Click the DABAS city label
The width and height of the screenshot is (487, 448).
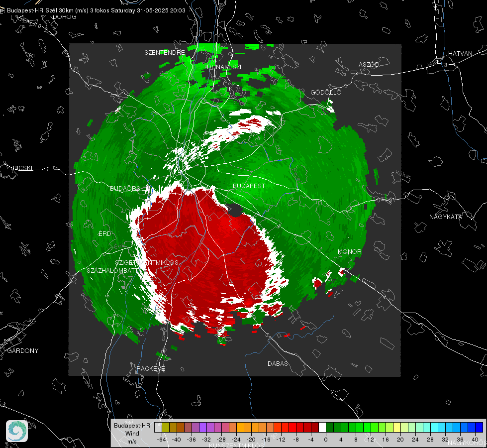278,363
